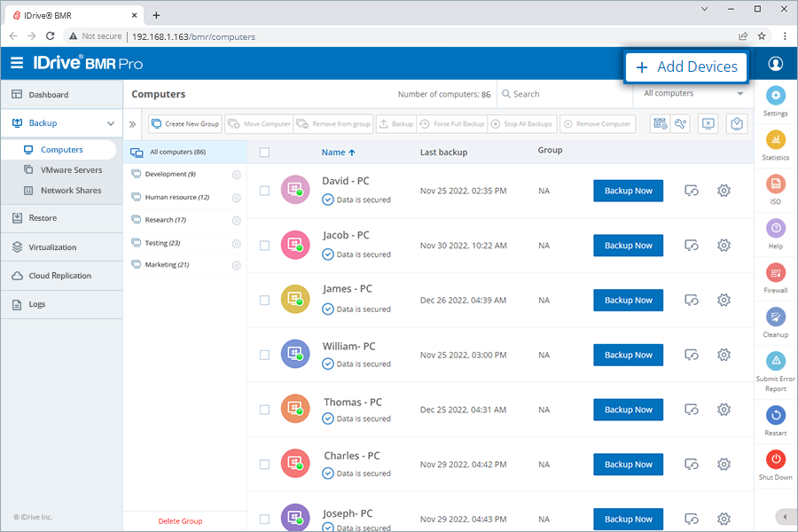The image size is (798, 532).
Task: Open the Help icon
Action: pos(775,228)
